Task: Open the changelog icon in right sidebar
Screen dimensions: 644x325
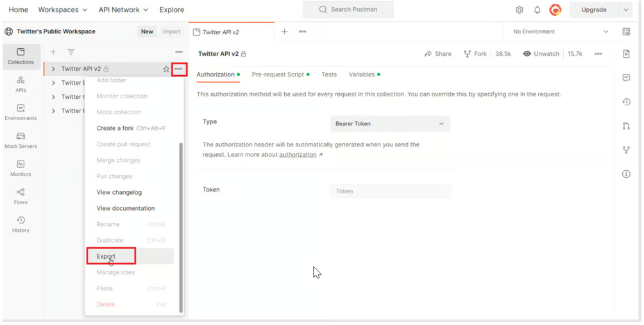Action: pyautogui.click(x=626, y=102)
